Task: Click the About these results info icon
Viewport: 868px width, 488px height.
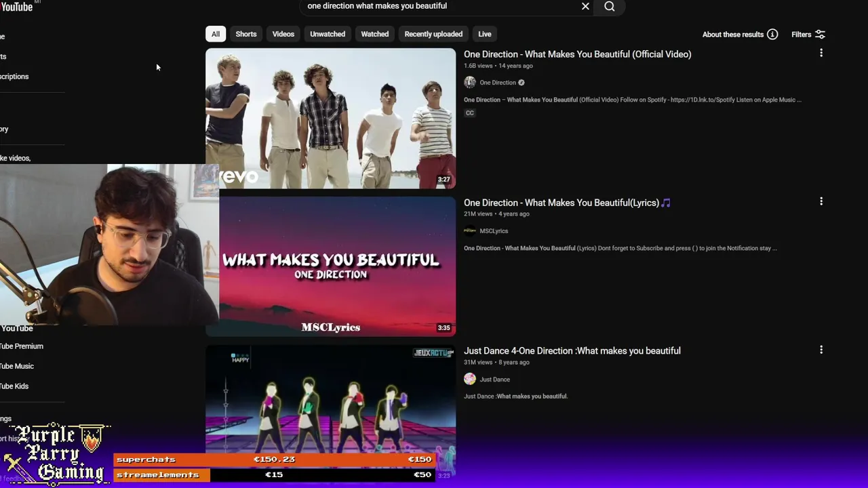Action: point(772,35)
